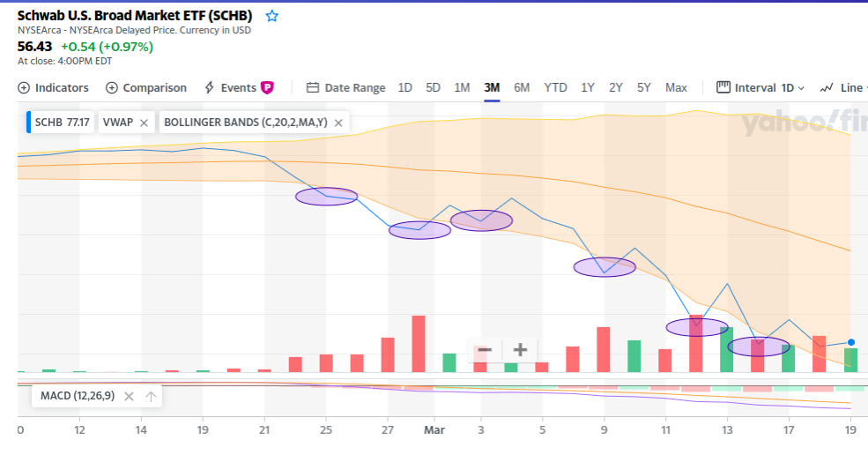Zoom in the chart with plus button

pos(520,350)
